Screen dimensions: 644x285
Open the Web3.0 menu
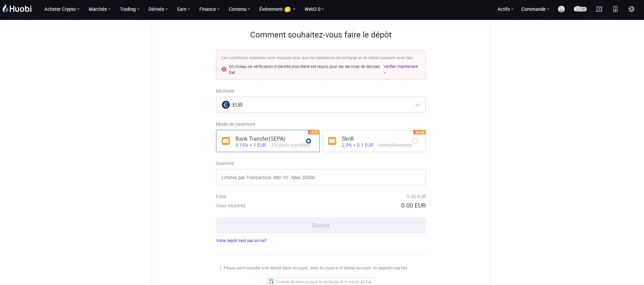pos(314,9)
